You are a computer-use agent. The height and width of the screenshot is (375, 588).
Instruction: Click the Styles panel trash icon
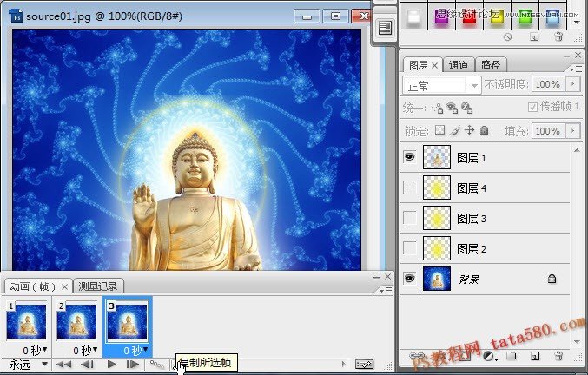pyautogui.click(x=558, y=36)
